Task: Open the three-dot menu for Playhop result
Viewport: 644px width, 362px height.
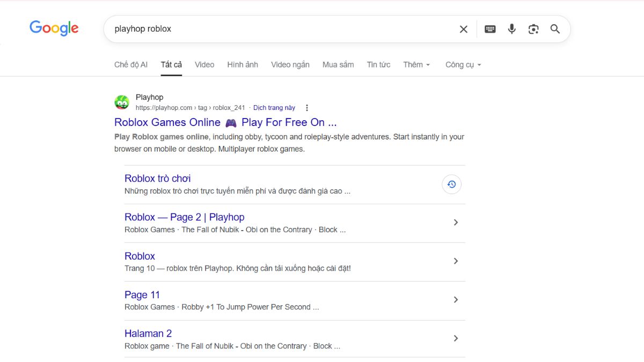Action: 307,108
